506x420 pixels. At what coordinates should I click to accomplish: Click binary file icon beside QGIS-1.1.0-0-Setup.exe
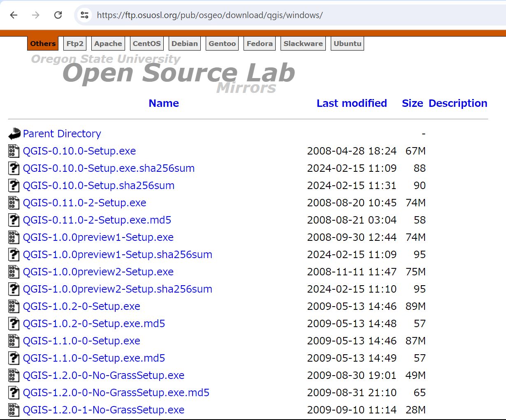[x=14, y=341]
